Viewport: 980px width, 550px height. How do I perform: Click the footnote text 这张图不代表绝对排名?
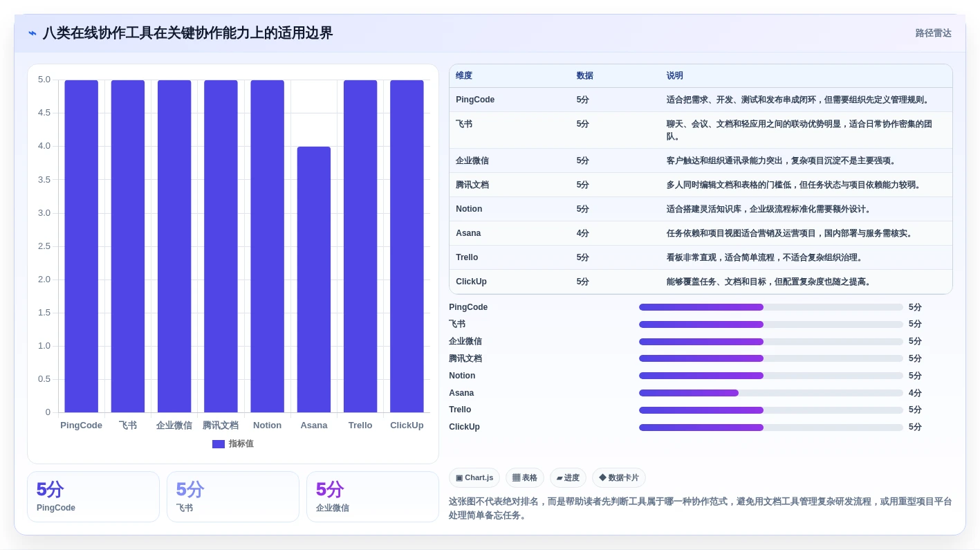(x=701, y=508)
